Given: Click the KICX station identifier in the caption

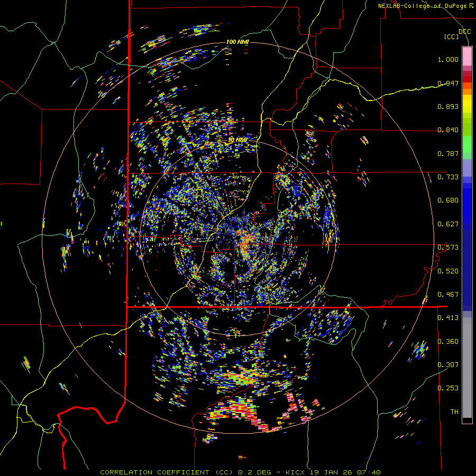Looking at the screenshot, I should click(x=295, y=472).
